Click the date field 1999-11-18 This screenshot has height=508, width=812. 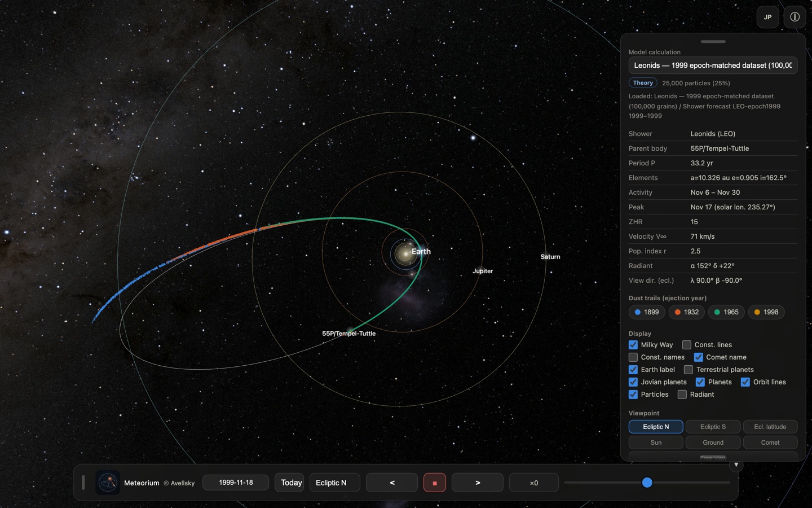click(236, 483)
